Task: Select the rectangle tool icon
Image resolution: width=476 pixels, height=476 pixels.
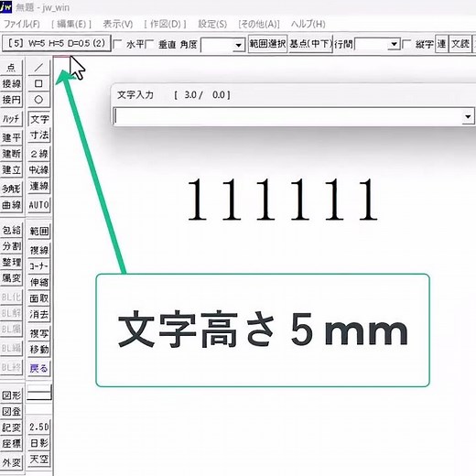Action: point(38,83)
